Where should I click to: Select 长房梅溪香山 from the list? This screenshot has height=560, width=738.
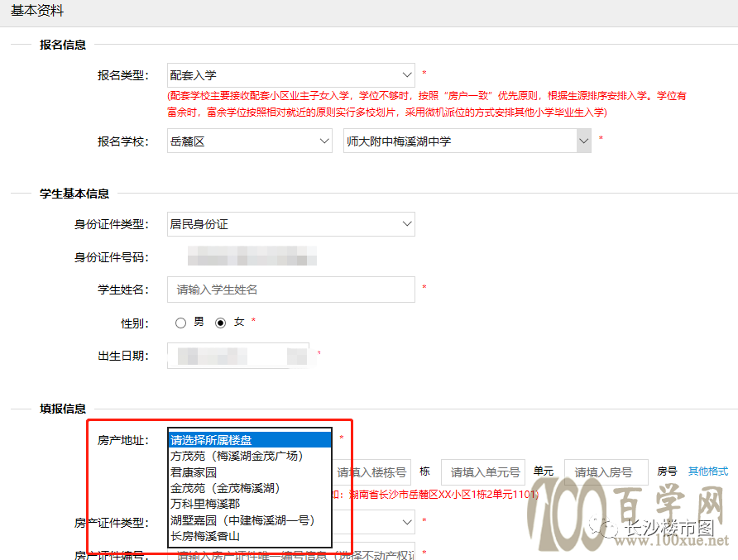coord(250,536)
